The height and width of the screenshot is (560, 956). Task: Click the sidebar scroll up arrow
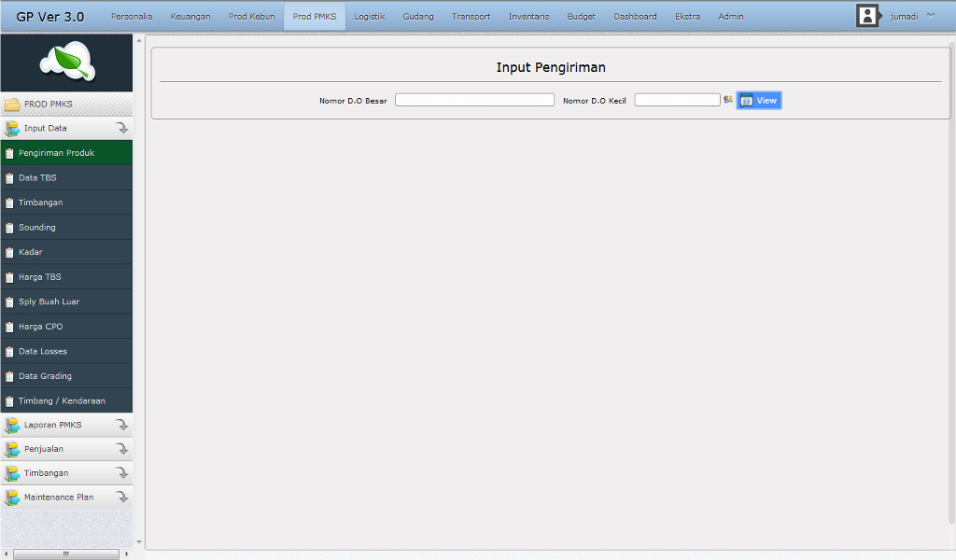pos(139,40)
